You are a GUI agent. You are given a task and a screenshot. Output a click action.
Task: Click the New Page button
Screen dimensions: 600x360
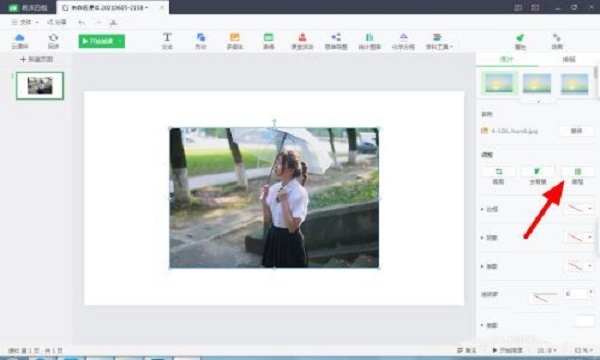[37, 59]
